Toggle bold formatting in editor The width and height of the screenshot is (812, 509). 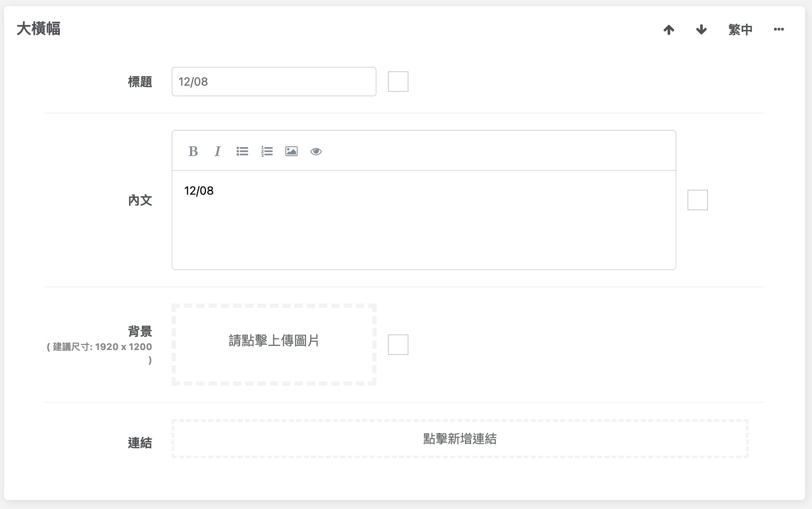click(x=193, y=151)
